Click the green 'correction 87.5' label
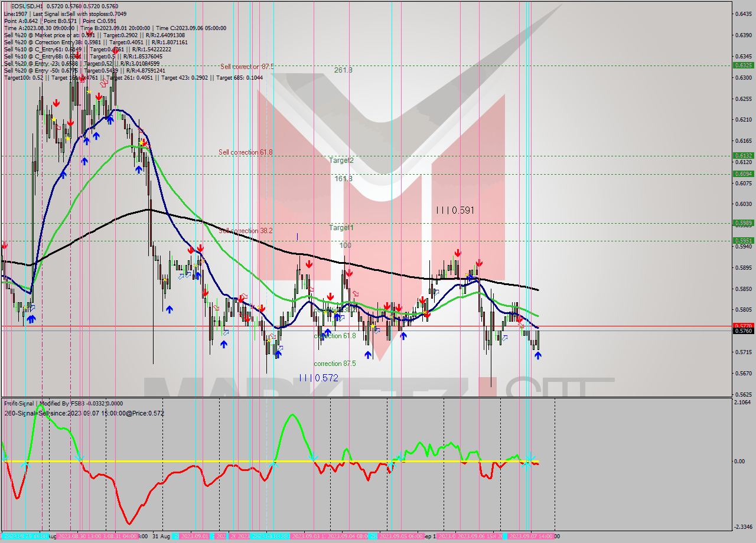756x543 pixels. click(335, 364)
